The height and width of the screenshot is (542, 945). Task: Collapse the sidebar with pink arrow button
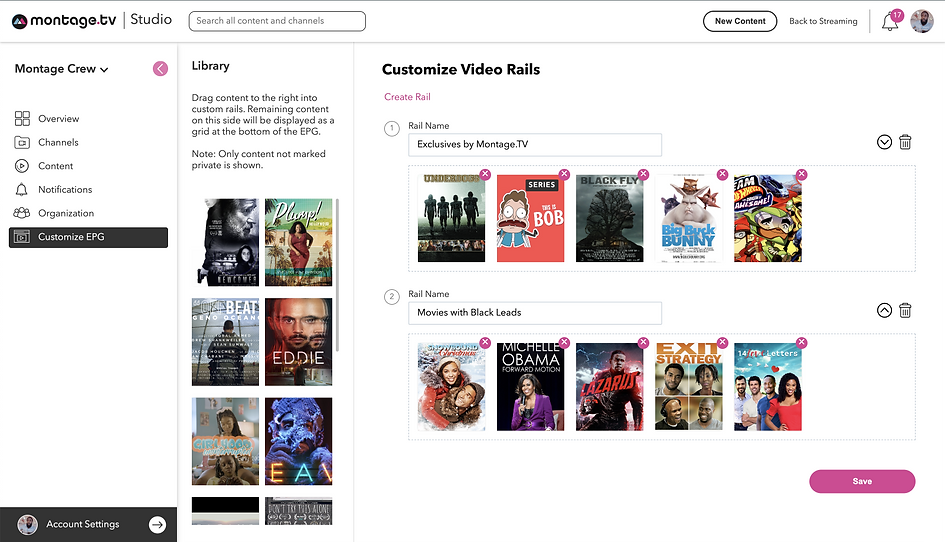[160, 69]
